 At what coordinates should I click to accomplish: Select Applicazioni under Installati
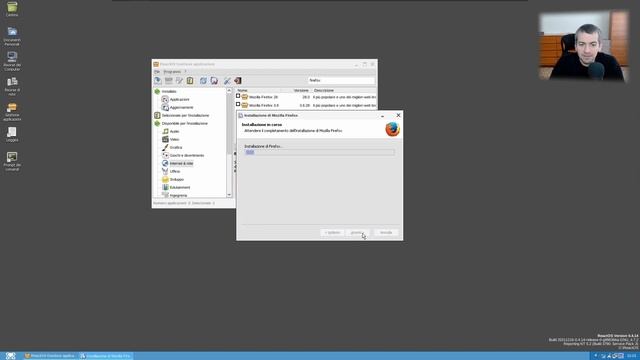point(180,100)
